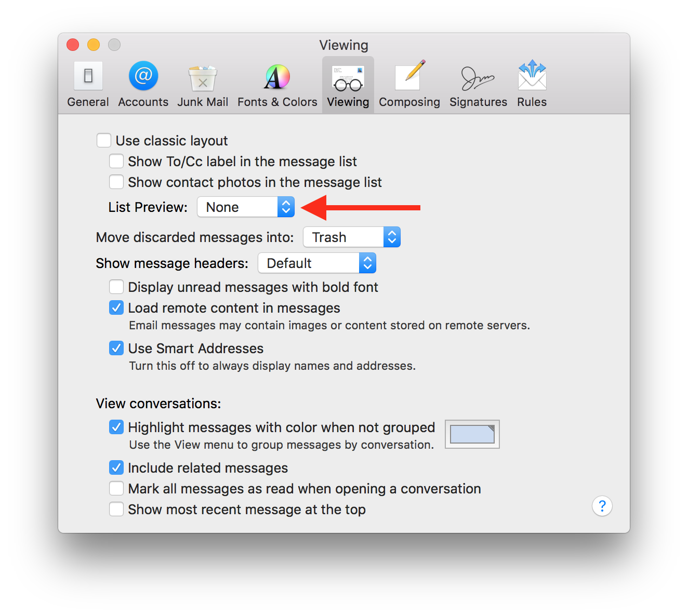Disable Use Smart Addresses checkbox
The height and width of the screenshot is (616, 688).
pyautogui.click(x=116, y=348)
